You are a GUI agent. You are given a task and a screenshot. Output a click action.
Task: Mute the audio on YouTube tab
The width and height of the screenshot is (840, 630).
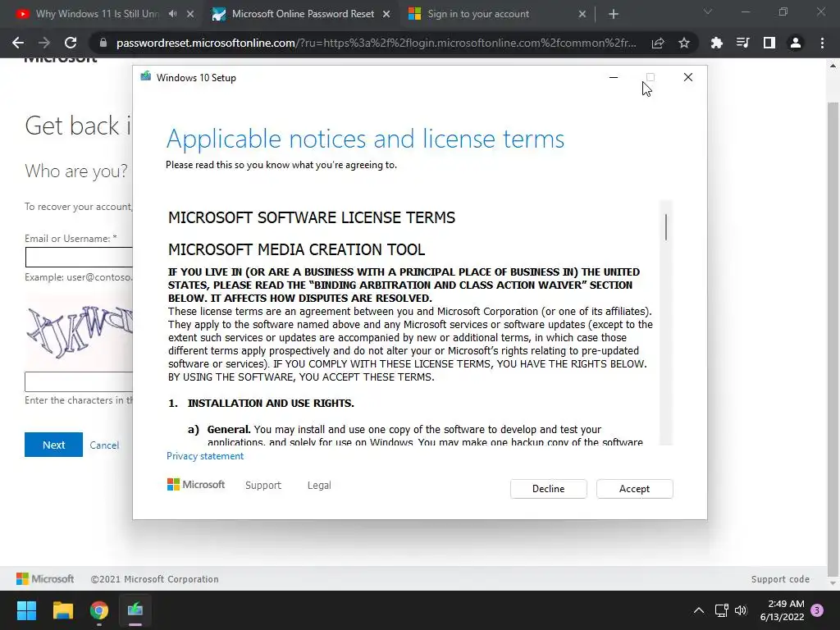point(172,14)
